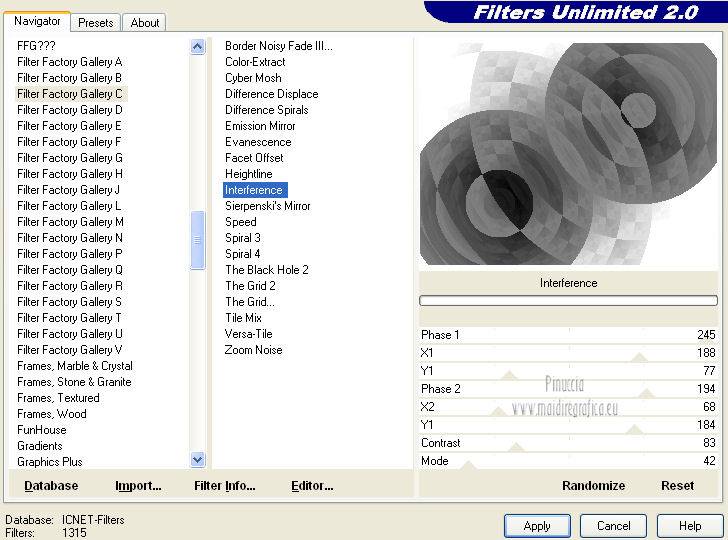Viewport: 728px width, 540px height.
Task: Select Filter Factory Gallery M
Action: click(70, 222)
